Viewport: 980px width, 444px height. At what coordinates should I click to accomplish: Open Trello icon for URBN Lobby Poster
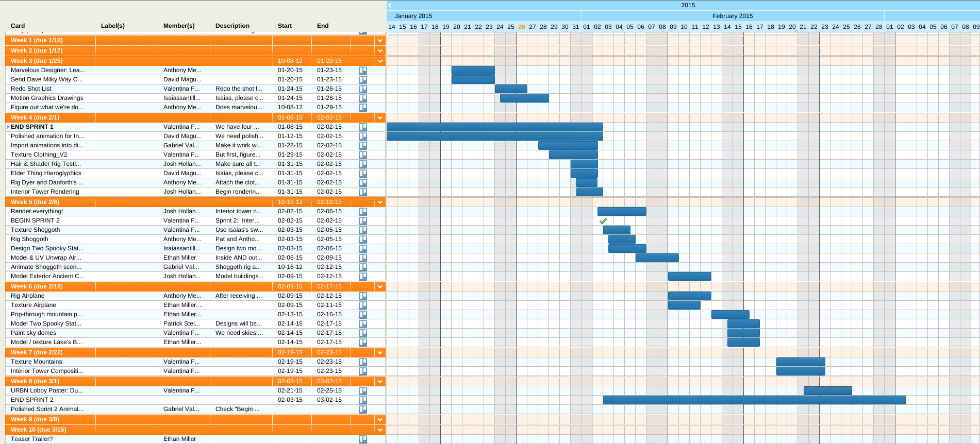pos(363,391)
